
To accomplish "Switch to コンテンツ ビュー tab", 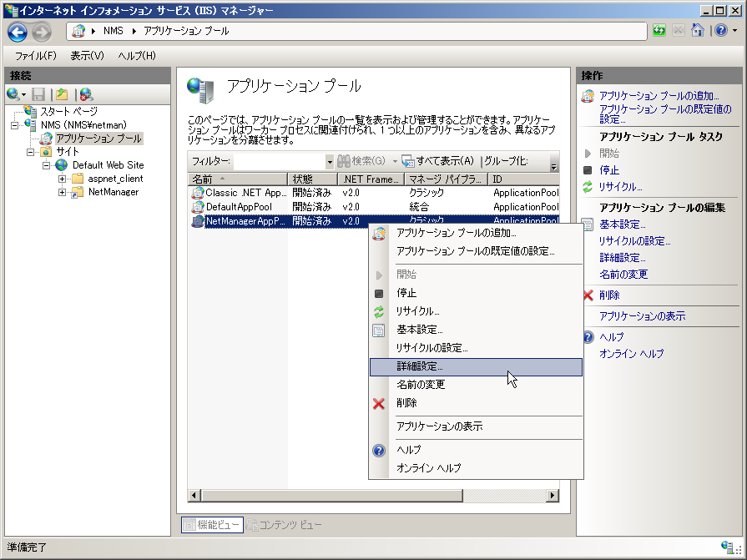I will 285,525.
